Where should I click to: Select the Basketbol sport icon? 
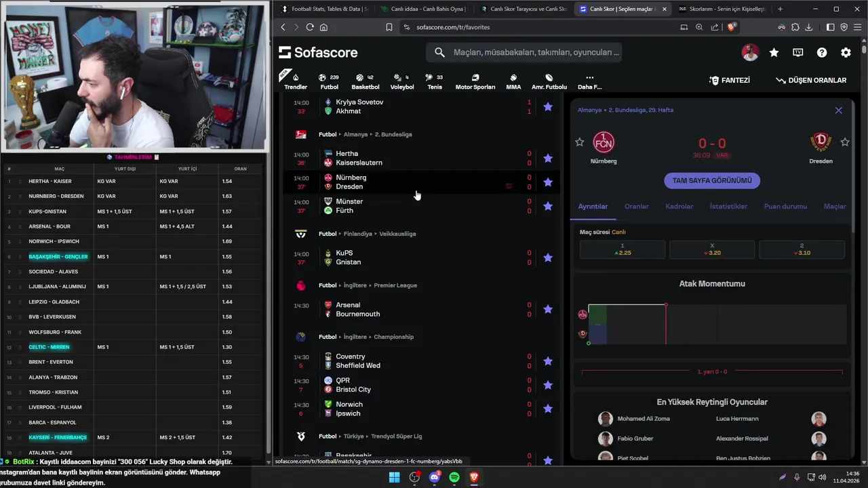[366, 81]
